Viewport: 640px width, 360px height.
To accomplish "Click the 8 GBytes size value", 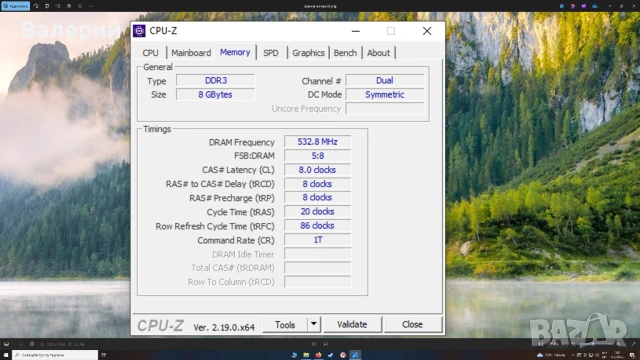I will pos(216,95).
